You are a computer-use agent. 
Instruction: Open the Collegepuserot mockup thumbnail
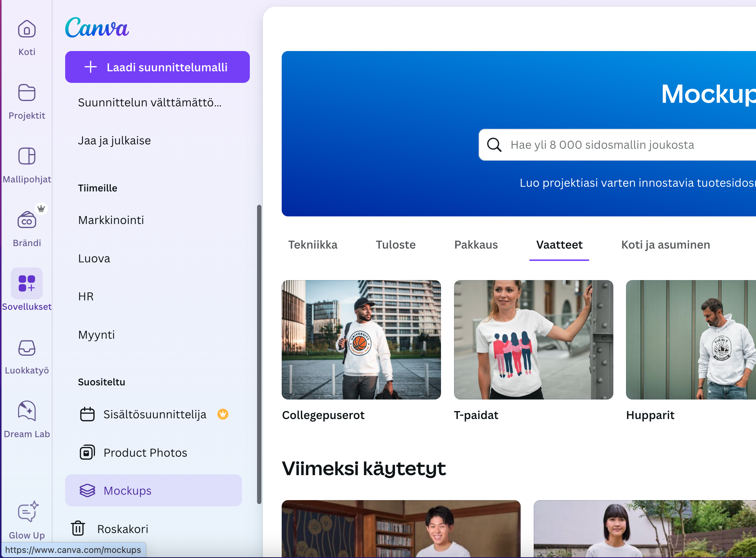click(x=361, y=340)
